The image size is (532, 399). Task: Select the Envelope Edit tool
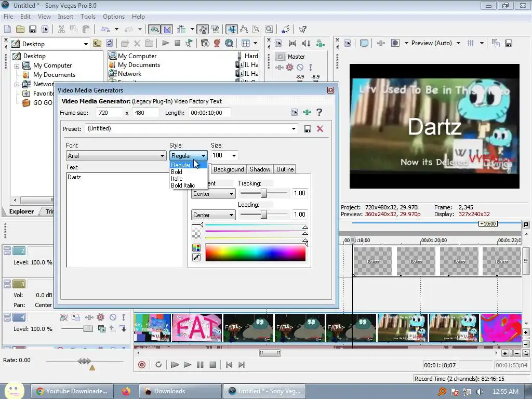click(x=244, y=29)
